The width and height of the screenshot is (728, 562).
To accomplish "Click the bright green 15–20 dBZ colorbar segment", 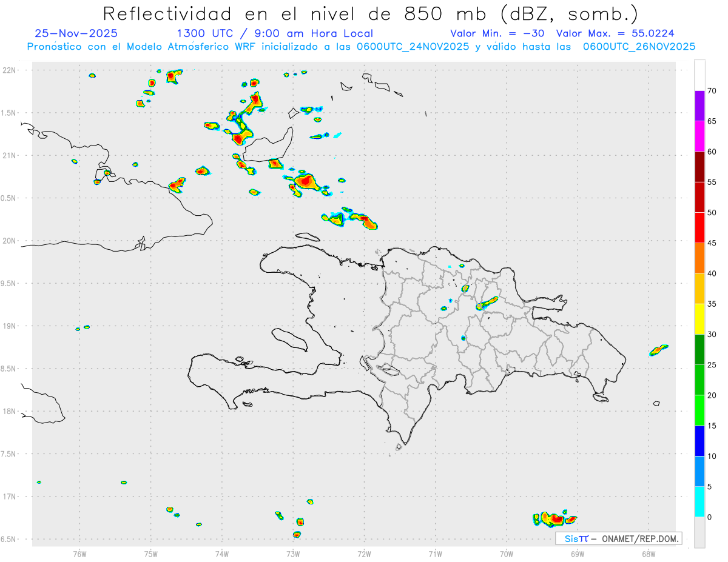I will click(x=699, y=410).
